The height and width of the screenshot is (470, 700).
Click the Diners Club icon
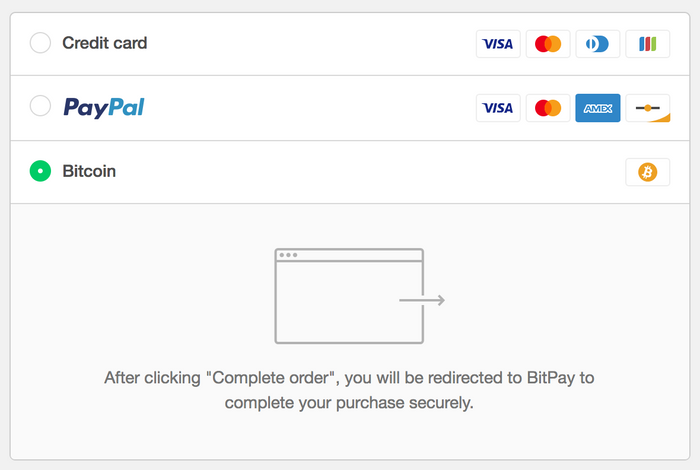(x=598, y=44)
